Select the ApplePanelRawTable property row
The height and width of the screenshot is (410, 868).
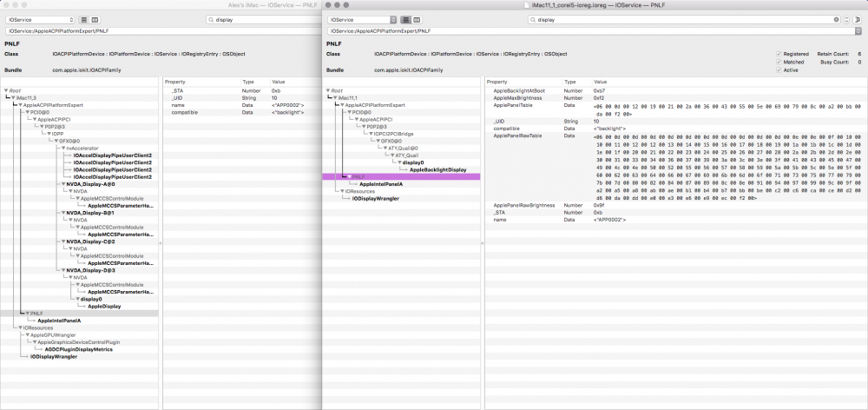pyautogui.click(x=675, y=166)
